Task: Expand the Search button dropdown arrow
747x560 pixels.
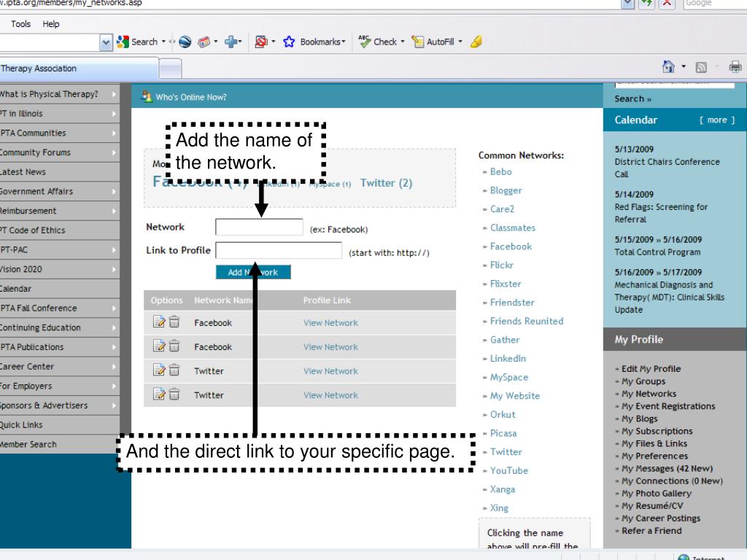Action: tap(163, 42)
